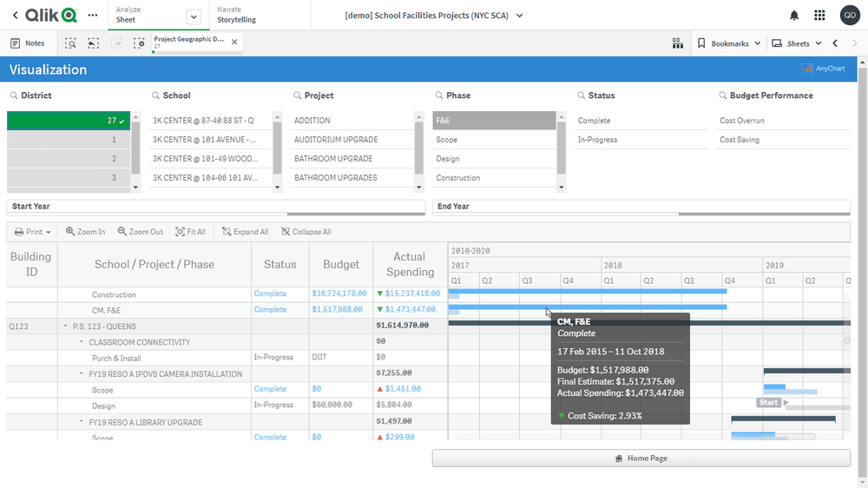
Task: Search within the Budget Performance filter
Action: coord(722,96)
